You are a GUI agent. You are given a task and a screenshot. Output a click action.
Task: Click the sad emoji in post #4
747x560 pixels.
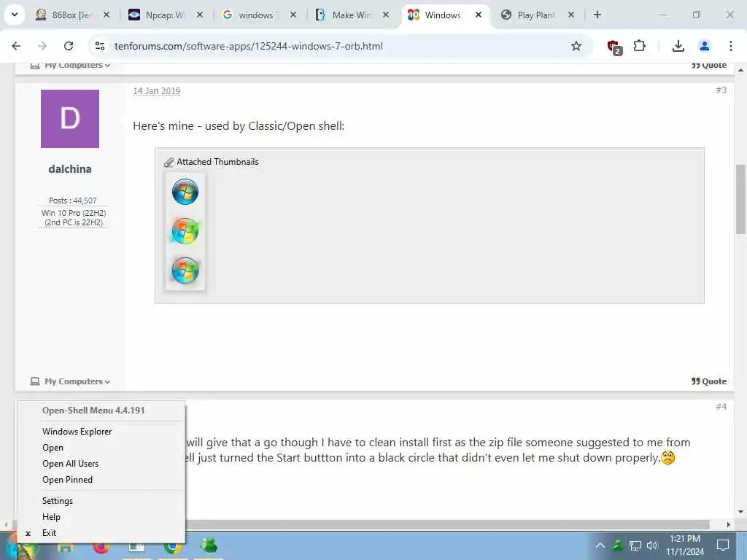pyautogui.click(x=668, y=458)
